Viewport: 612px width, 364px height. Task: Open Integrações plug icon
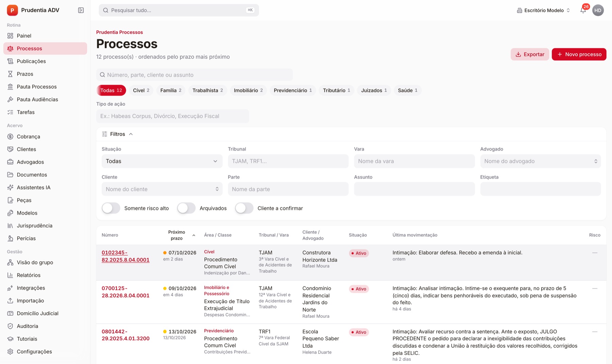[x=10, y=288]
